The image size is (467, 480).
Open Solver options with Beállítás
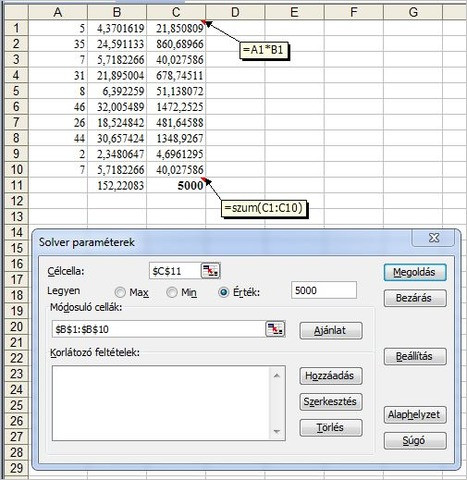[415, 356]
